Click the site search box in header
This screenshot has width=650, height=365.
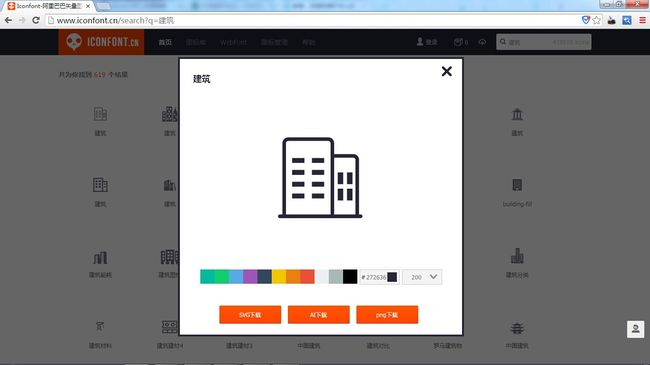coord(544,42)
